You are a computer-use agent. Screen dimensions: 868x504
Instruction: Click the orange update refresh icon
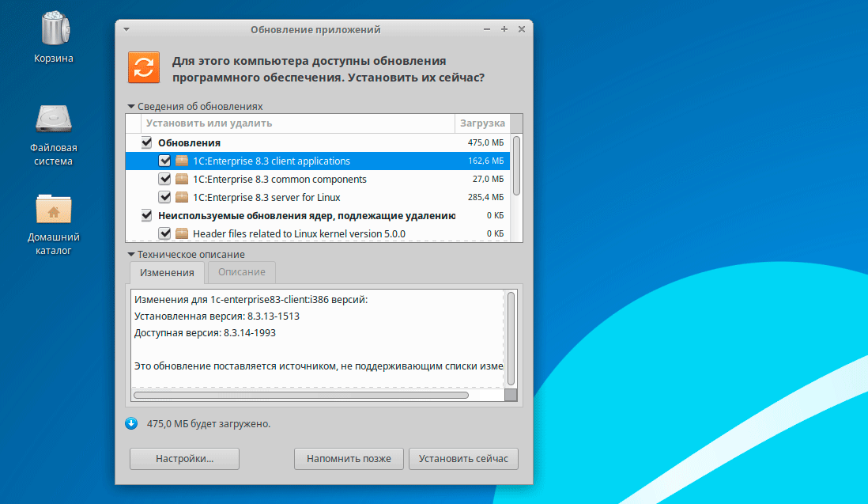[x=144, y=67]
